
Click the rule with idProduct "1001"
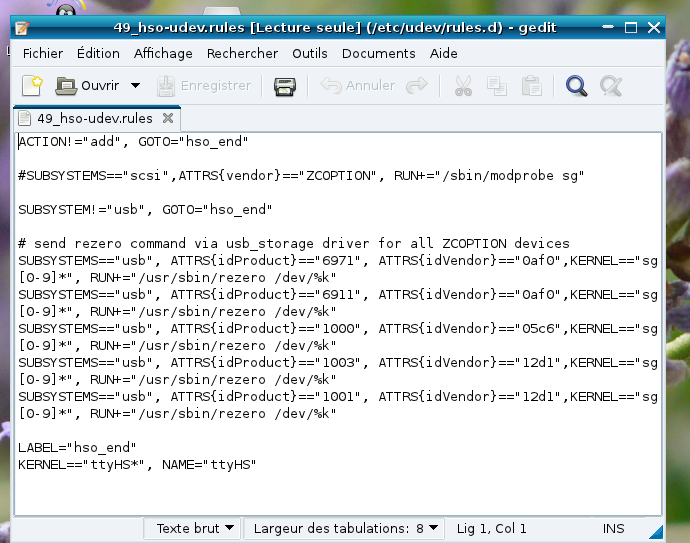(338, 405)
